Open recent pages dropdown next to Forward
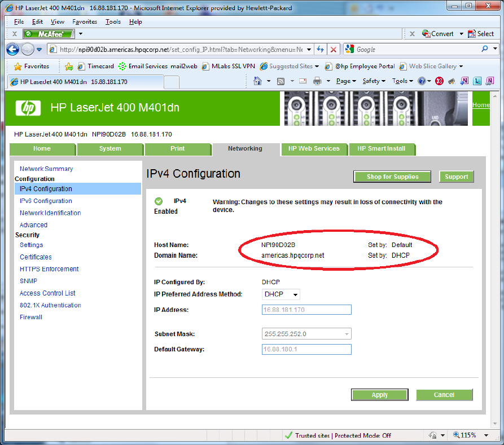Image resolution: width=504 pixels, height=445 pixels. pos(39,50)
